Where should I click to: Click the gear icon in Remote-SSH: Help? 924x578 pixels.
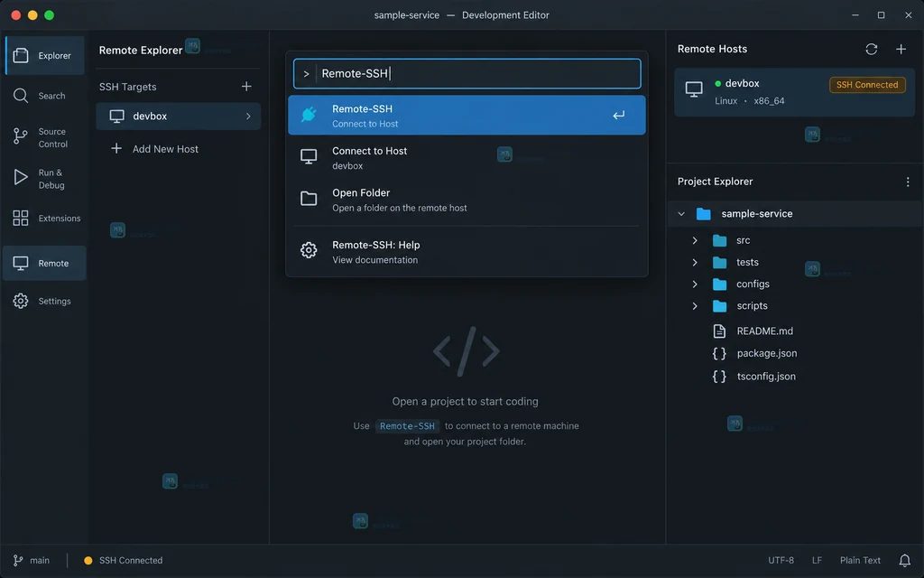point(309,251)
